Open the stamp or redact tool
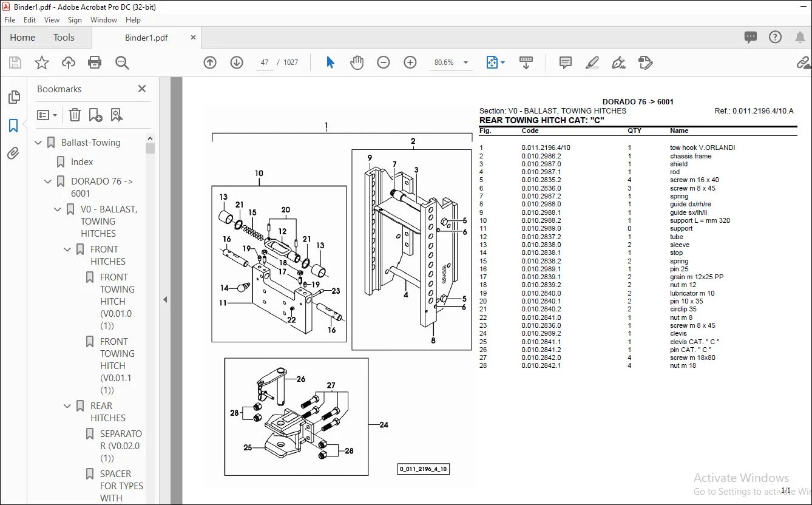The image size is (812, 505). (x=646, y=63)
